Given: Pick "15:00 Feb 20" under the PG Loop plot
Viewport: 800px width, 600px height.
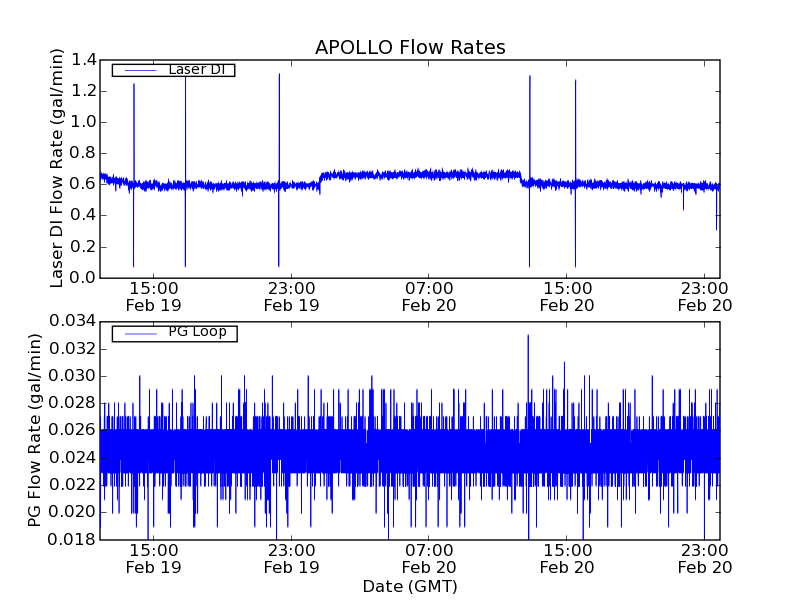Looking at the screenshot, I should (x=567, y=559).
